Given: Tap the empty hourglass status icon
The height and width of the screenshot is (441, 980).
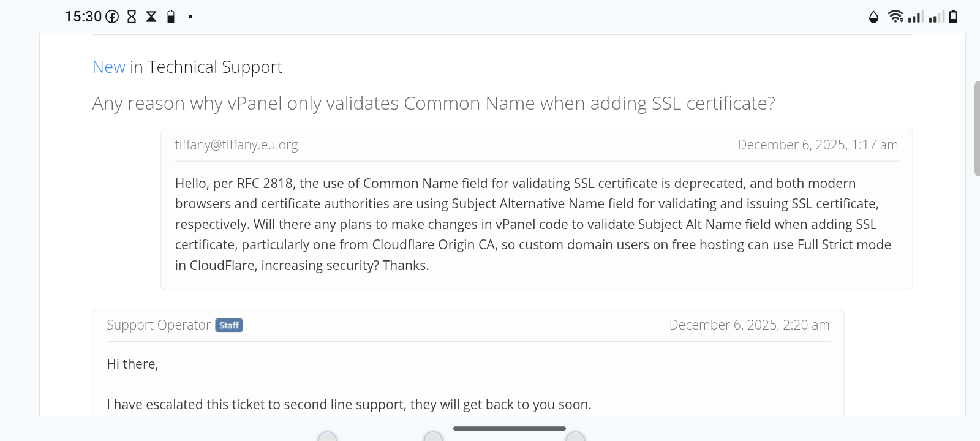Looking at the screenshot, I should pos(132,17).
